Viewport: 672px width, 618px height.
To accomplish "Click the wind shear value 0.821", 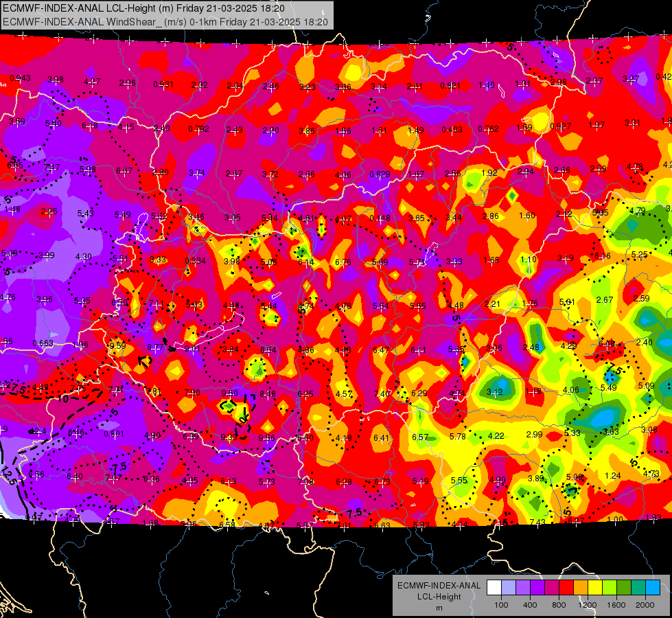I will [x=450, y=86].
